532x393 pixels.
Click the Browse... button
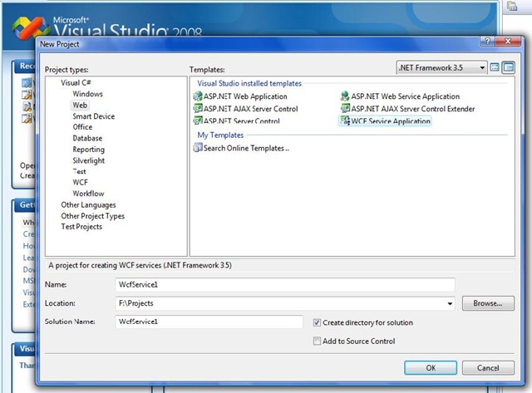[488, 303]
